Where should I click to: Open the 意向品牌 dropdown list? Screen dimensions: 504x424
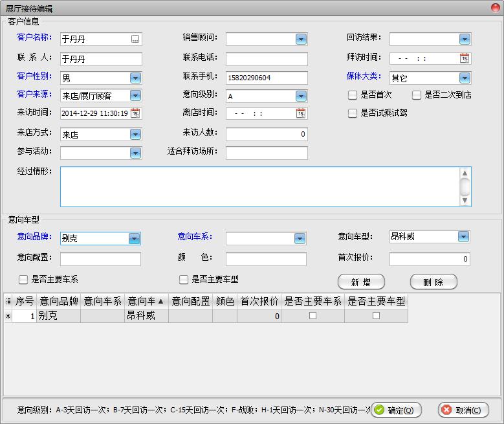pos(134,238)
